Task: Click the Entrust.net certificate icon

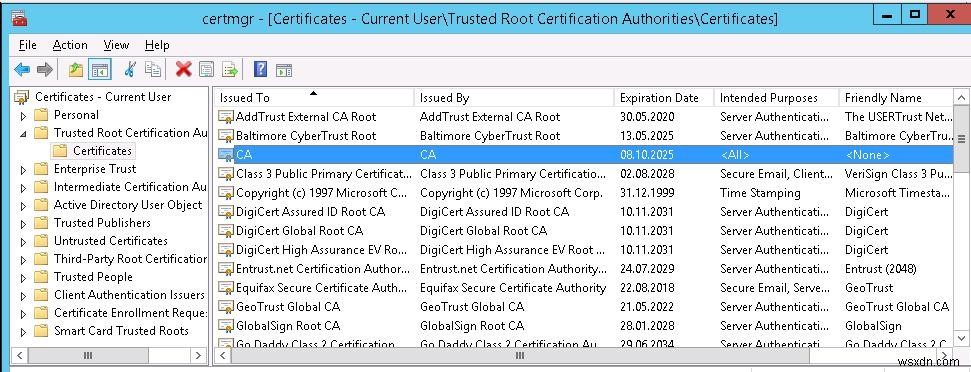Action: pyautogui.click(x=226, y=269)
